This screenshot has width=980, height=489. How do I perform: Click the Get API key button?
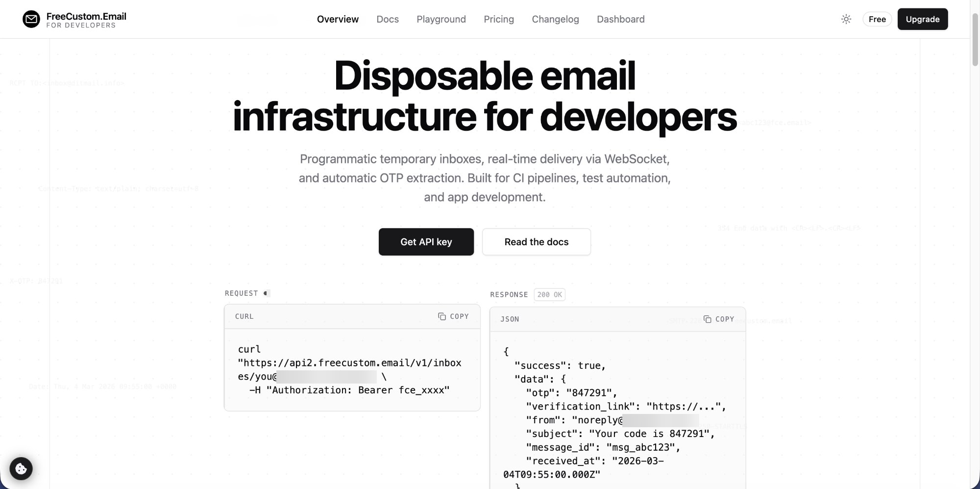coord(426,242)
